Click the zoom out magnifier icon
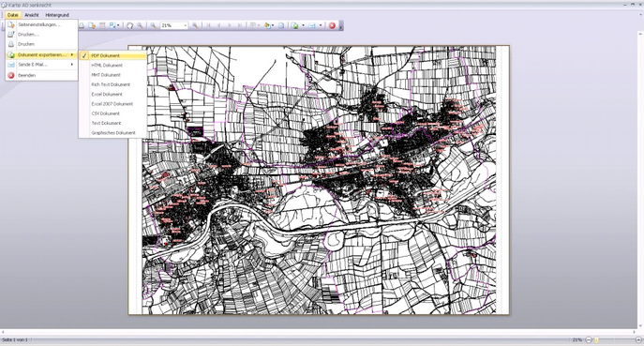 pos(153,25)
